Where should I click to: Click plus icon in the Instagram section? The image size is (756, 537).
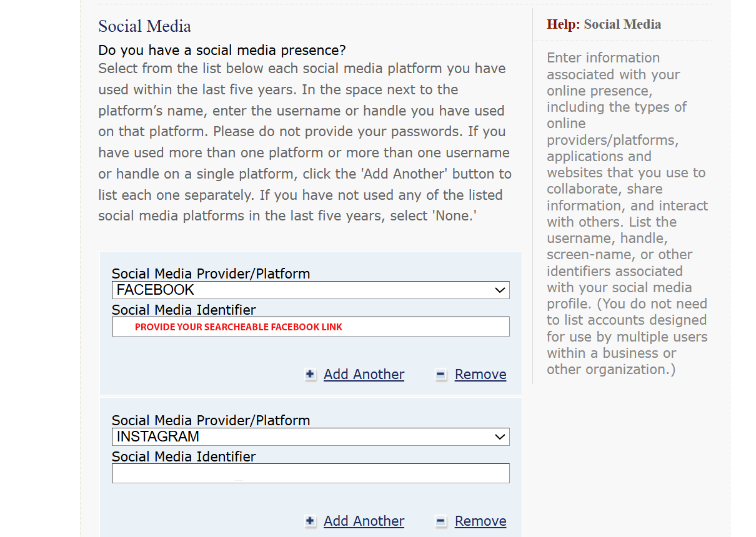311,521
